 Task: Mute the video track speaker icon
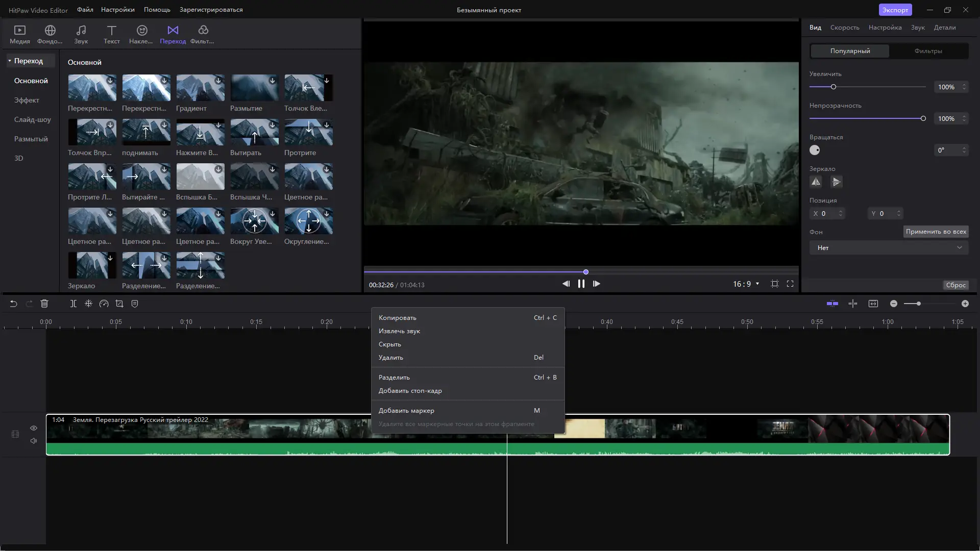(x=34, y=441)
